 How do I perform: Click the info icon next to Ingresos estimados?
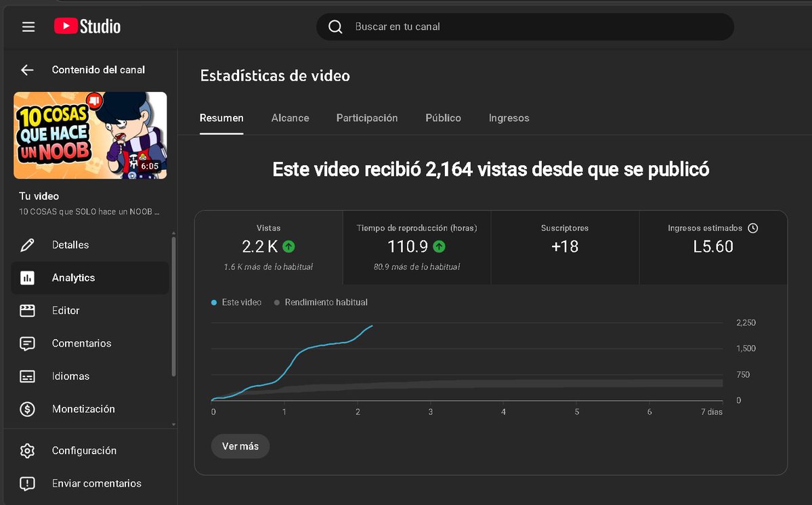click(x=752, y=228)
